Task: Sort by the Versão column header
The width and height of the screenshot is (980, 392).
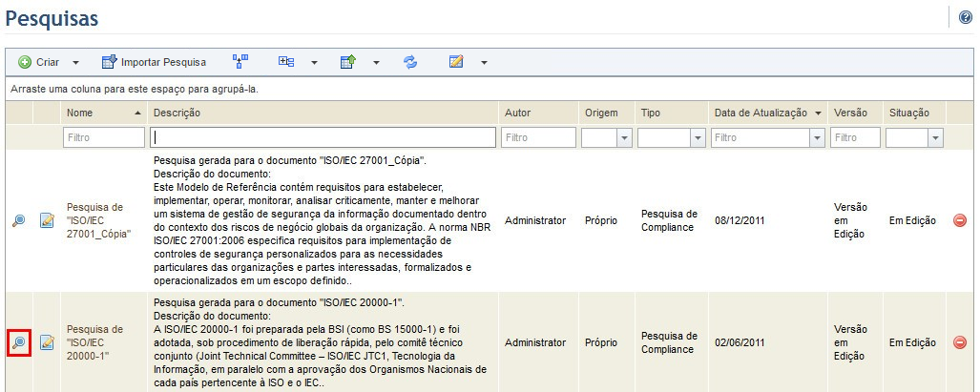Action: pyautogui.click(x=856, y=113)
